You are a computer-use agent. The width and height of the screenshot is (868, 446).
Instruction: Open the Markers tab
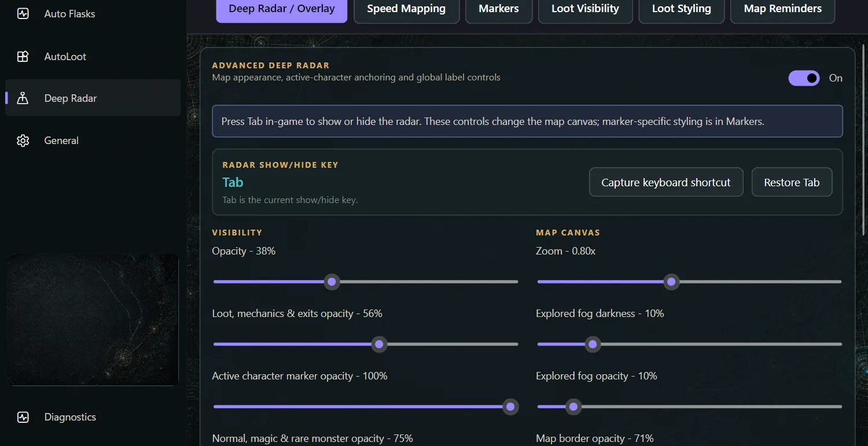499,9
